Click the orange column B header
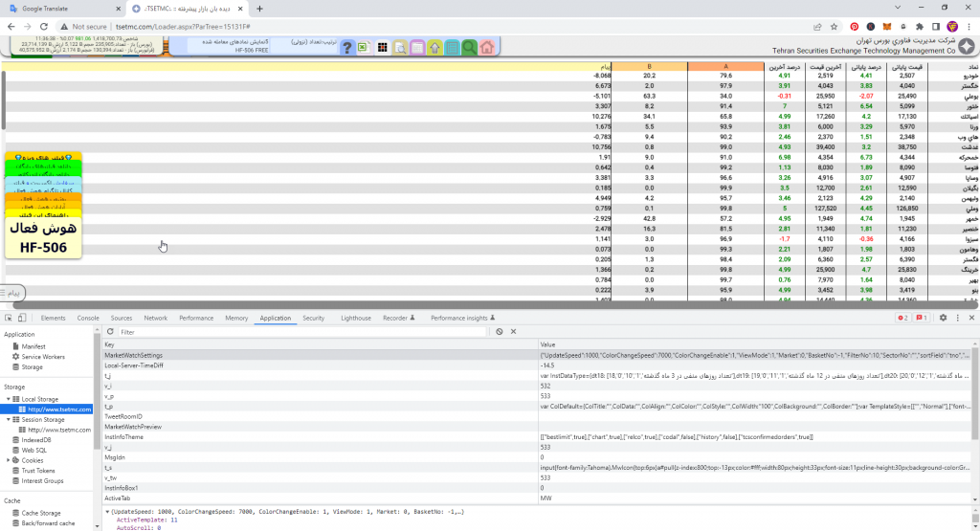This screenshot has height=531, width=980. pyautogui.click(x=650, y=66)
